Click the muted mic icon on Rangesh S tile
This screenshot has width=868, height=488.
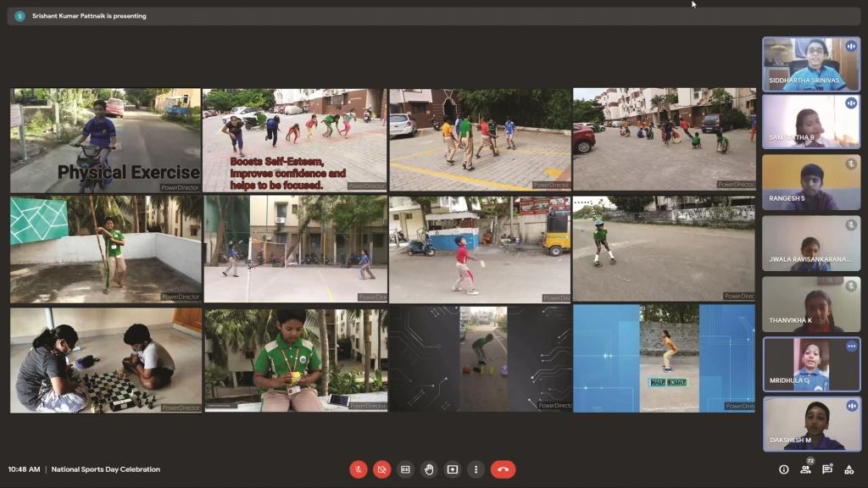point(850,164)
